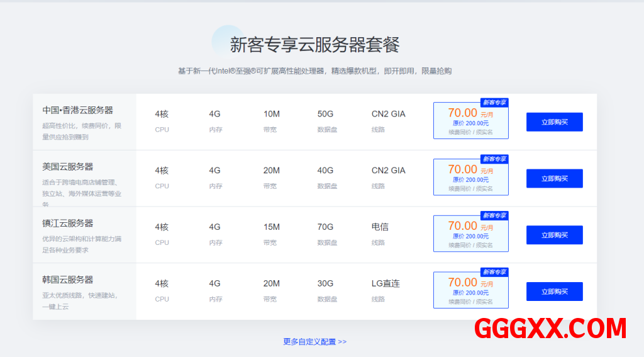
Task: Click the 70.00 price in Hong Kong row
Action: (x=462, y=113)
